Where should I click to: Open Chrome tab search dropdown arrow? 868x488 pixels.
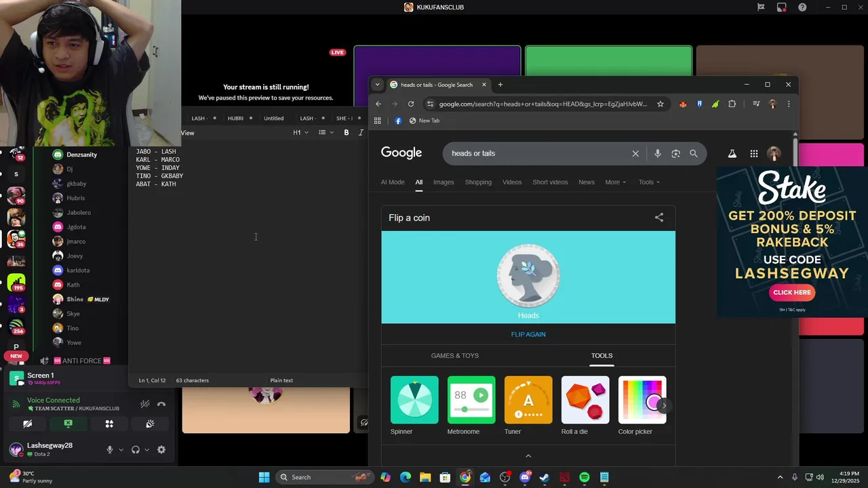(377, 85)
